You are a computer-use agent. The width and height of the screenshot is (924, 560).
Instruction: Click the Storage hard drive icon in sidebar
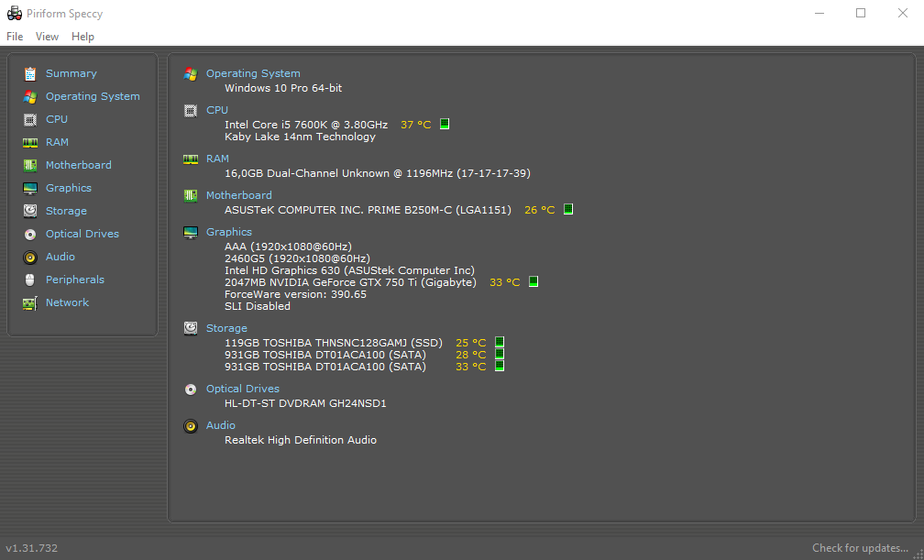point(30,211)
